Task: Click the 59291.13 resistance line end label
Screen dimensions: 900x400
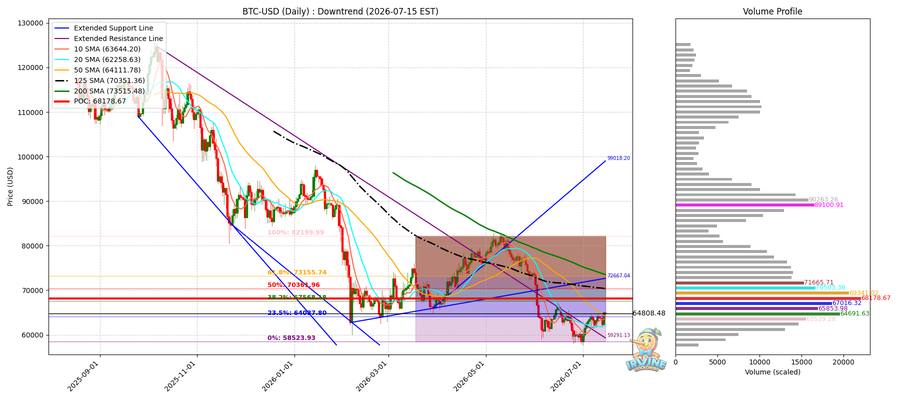Action: 619,335
